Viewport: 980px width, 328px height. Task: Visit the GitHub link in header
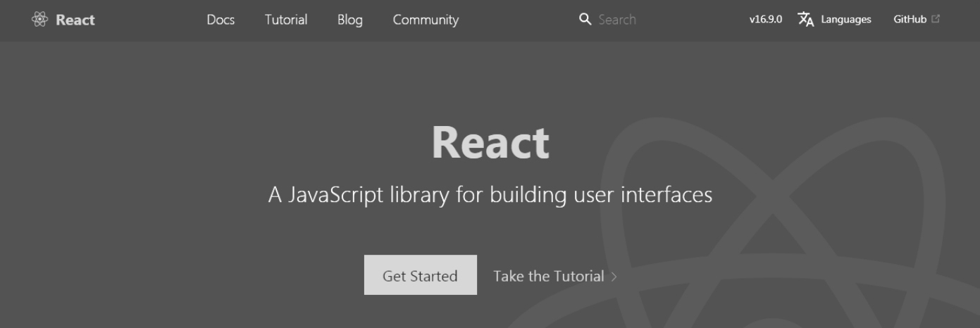point(910,20)
